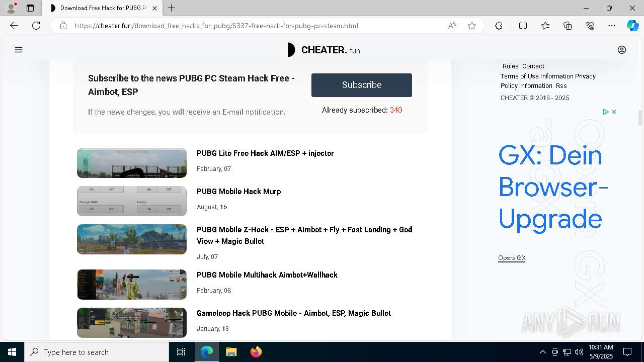Viewport: 644px width, 362px height.
Task: Open a new browser tab
Action: pos(172,8)
